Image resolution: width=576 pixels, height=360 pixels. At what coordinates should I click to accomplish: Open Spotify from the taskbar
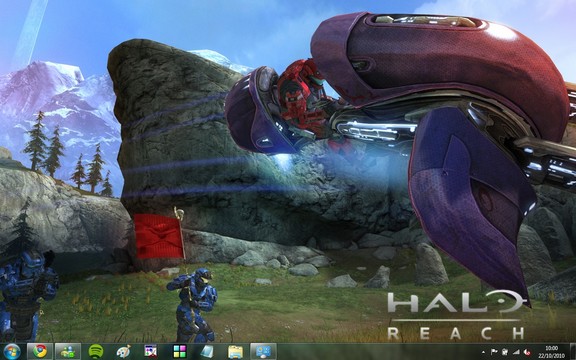(96, 352)
